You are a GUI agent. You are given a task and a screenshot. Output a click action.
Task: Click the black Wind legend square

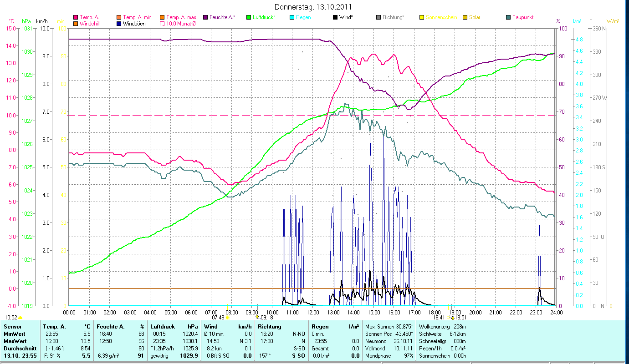pyautogui.click(x=335, y=17)
